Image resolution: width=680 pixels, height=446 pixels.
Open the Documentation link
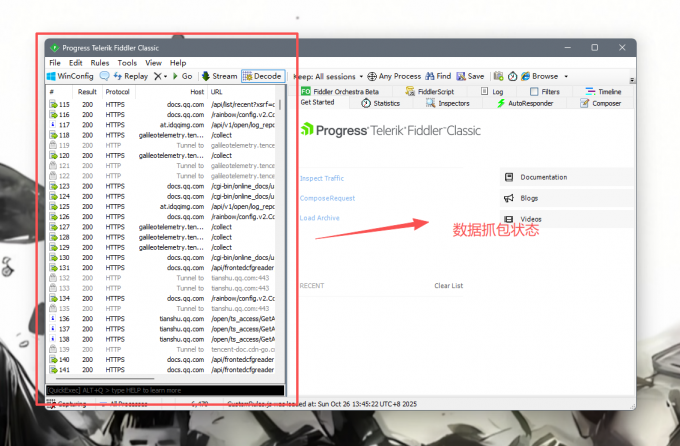coord(543,177)
